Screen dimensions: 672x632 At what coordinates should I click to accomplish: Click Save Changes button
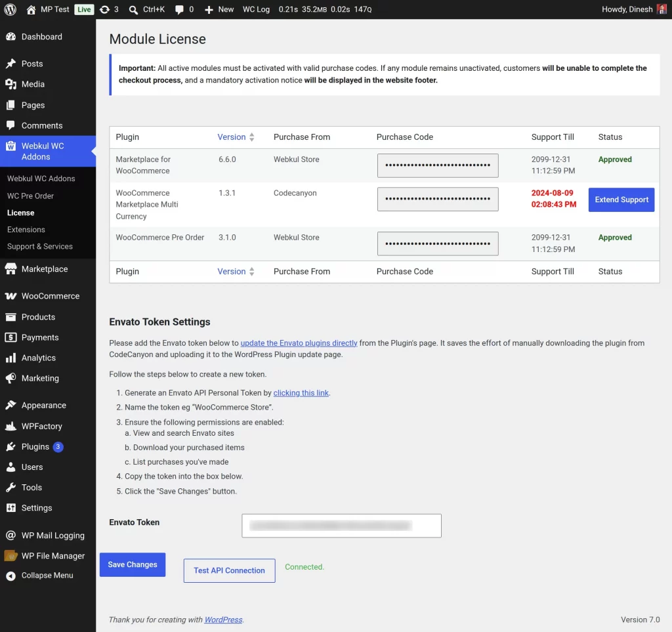click(x=133, y=564)
